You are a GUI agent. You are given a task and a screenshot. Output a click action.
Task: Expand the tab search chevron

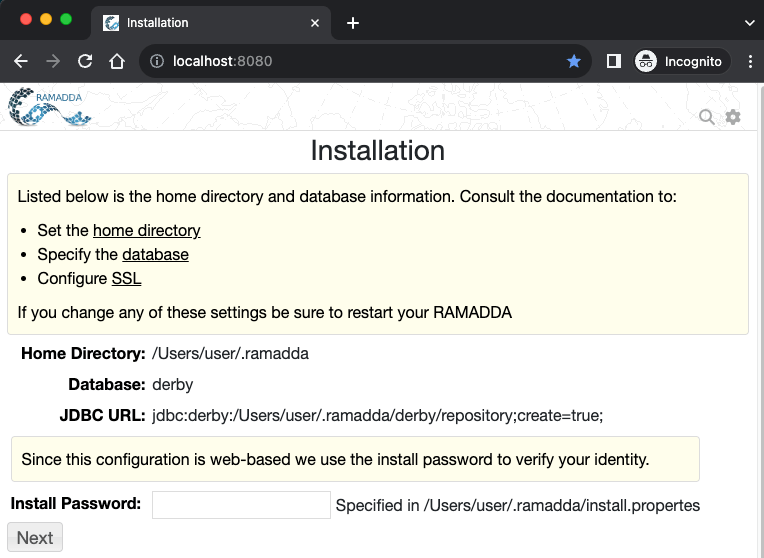tap(749, 23)
